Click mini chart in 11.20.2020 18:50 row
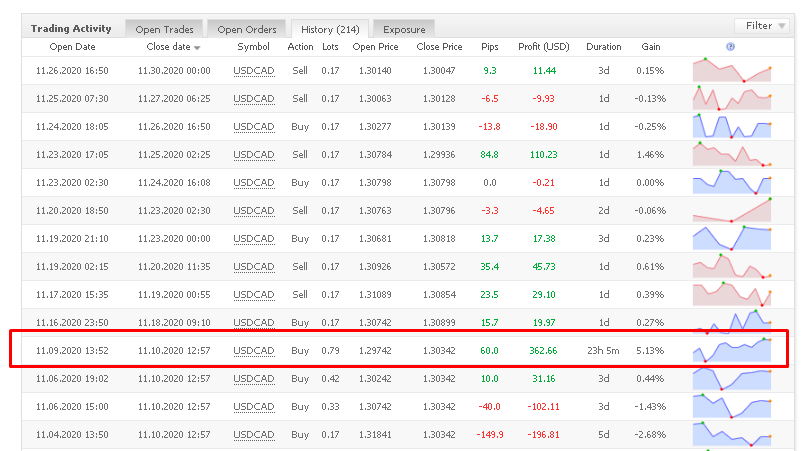The height and width of the screenshot is (451, 805). coord(731,211)
